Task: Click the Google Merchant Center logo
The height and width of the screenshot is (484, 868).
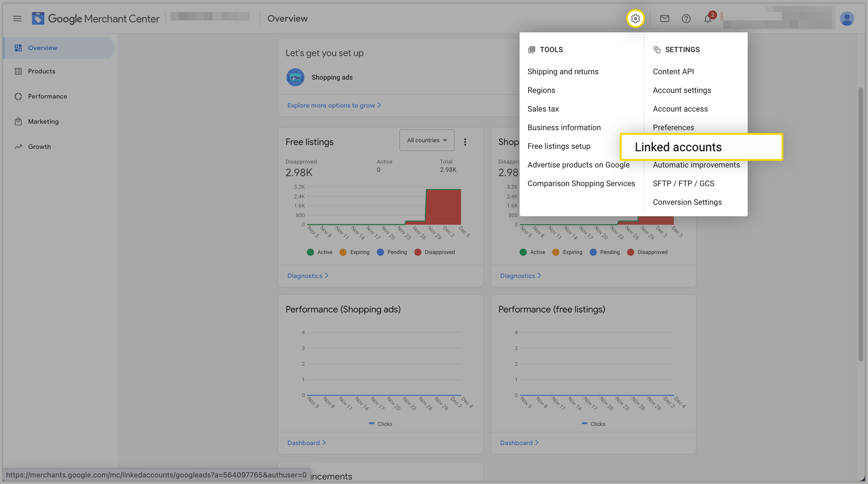Action: click(95, 19)
